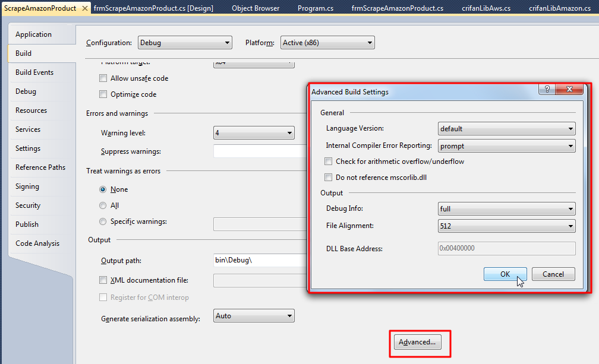Close the ScrapeAmazonProduct tab with its X
This screenshot has height=364, width=599.
(85, 8)
